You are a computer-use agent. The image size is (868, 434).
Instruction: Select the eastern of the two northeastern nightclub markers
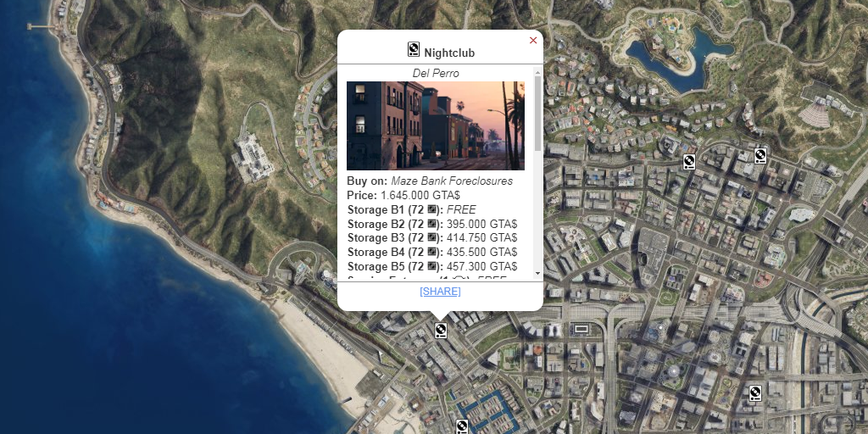(x=760, y=156)
